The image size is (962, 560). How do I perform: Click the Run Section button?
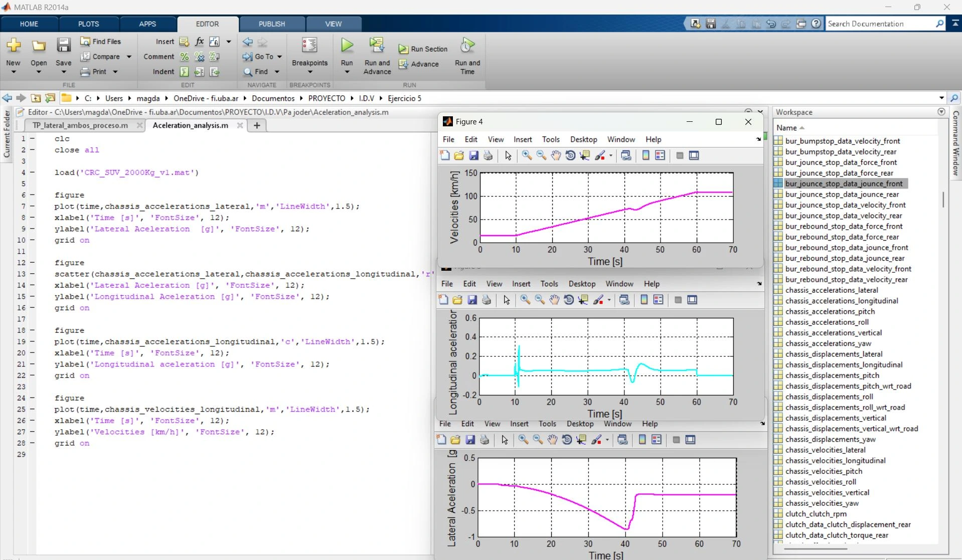click(x=423, y=49)
